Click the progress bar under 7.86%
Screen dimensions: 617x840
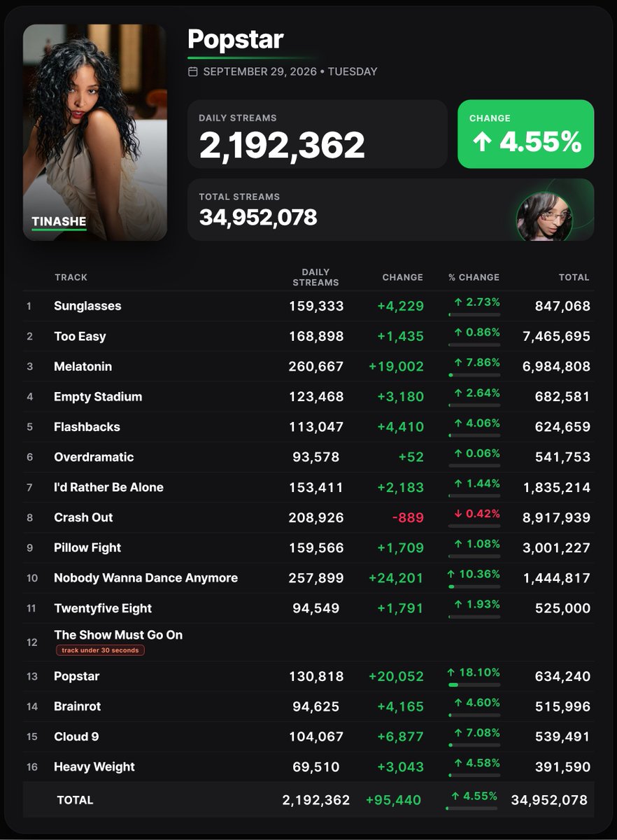474,375
